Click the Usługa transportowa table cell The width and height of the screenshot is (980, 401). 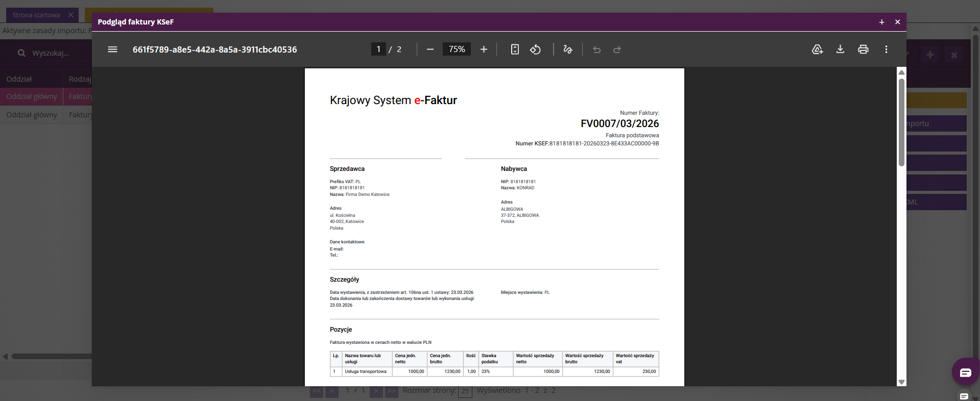click(367, 371)
